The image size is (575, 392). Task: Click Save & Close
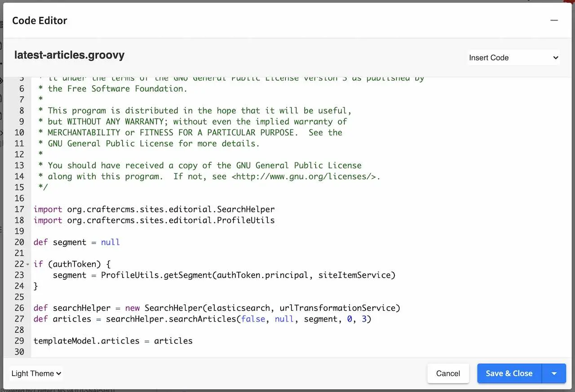point(509,373)
